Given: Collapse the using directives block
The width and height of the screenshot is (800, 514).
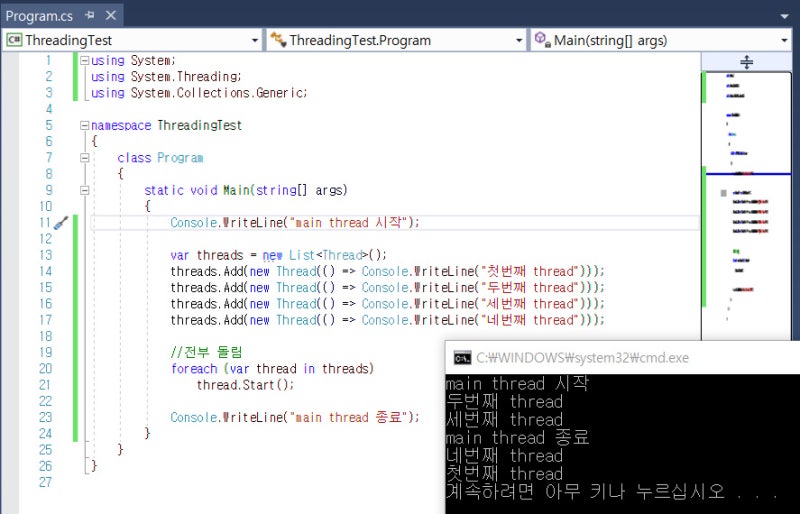Looking at the screenshot, I should tap(84, 61).
